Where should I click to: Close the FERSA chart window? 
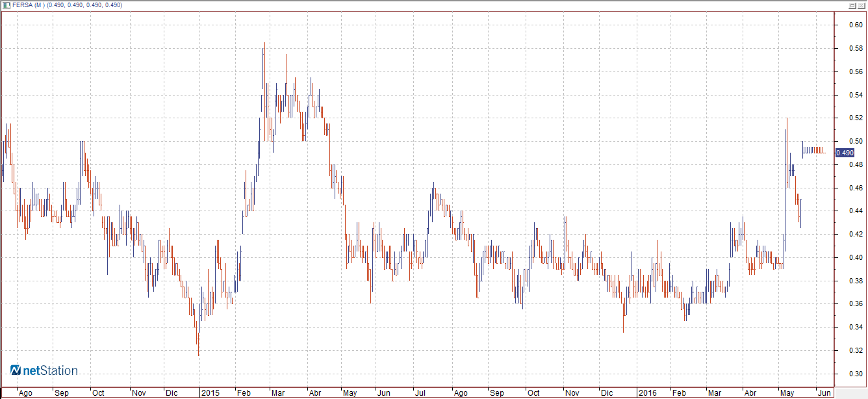[861, 5]
